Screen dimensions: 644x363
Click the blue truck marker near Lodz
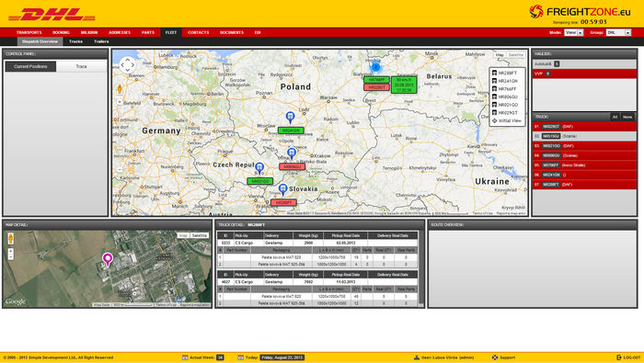click(x=290, y=118)
